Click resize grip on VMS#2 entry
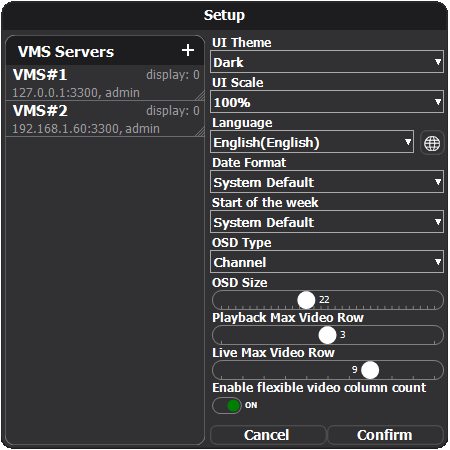450x450 pixels. 200,132
